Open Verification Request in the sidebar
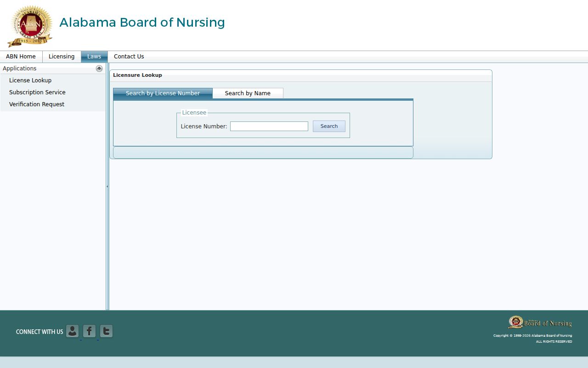This screenshot has height=368, width=588. 37,104
